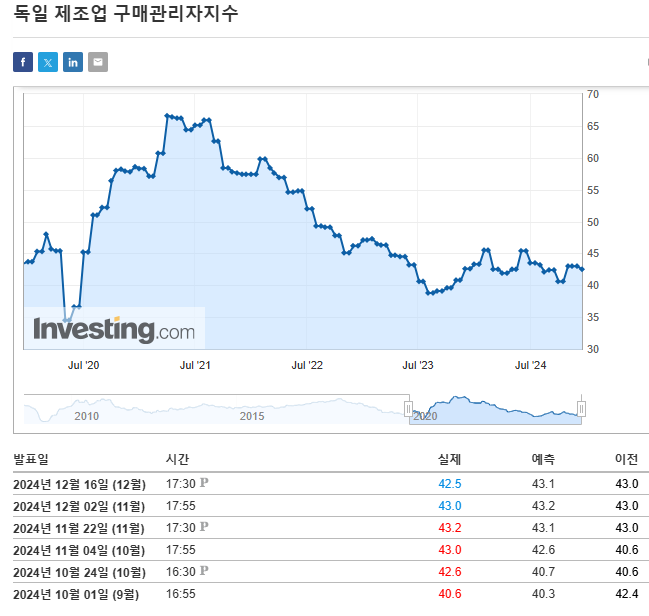Share the page on Facebook
This screenshot has height=616, width=649.
coord(23,62)
